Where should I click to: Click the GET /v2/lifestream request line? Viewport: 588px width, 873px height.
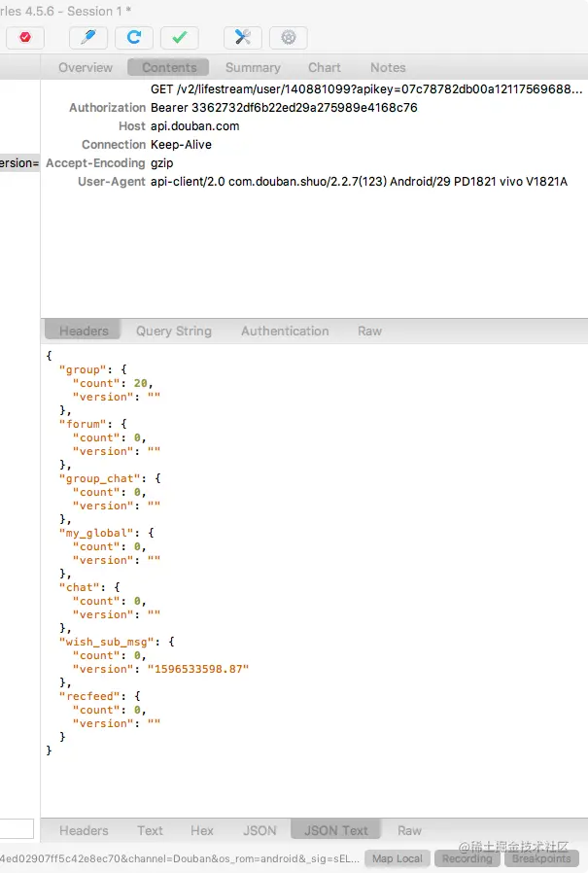click(x=366, y=89)
